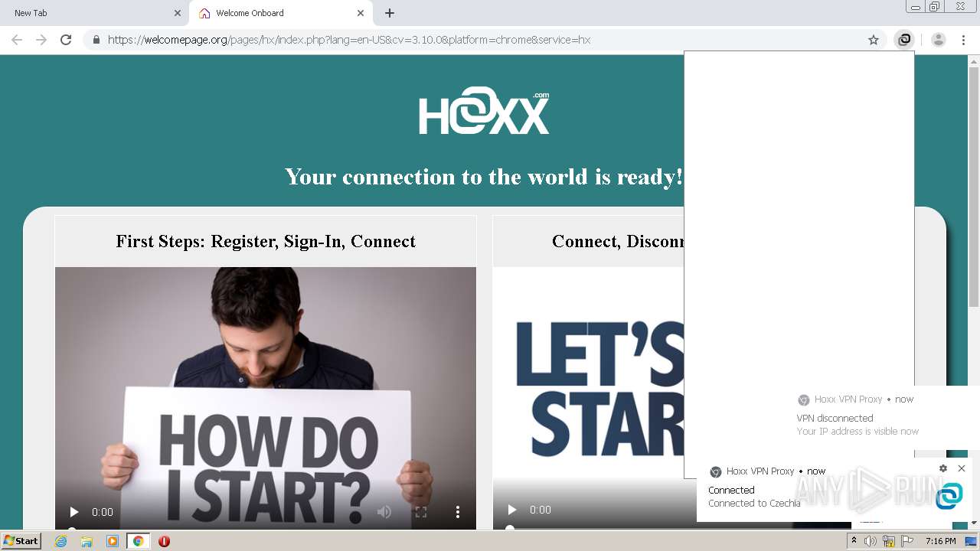Show the desktop via the tray button

pyautogui.click(x=971, y=541)
